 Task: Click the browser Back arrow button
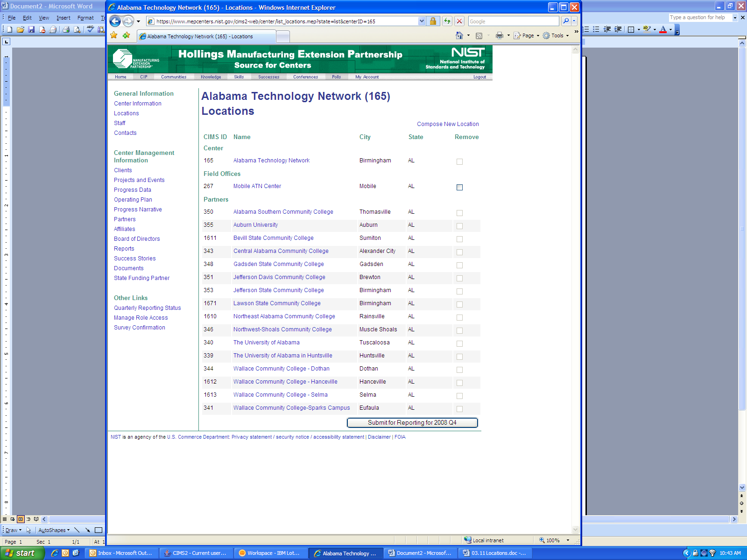(x=115, y=21)
